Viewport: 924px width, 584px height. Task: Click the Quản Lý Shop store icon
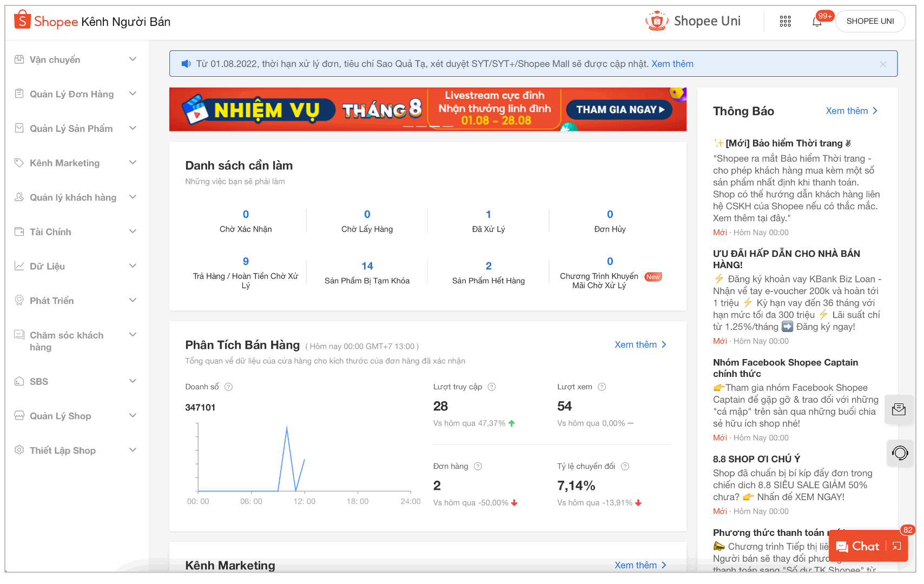point(19,416)
